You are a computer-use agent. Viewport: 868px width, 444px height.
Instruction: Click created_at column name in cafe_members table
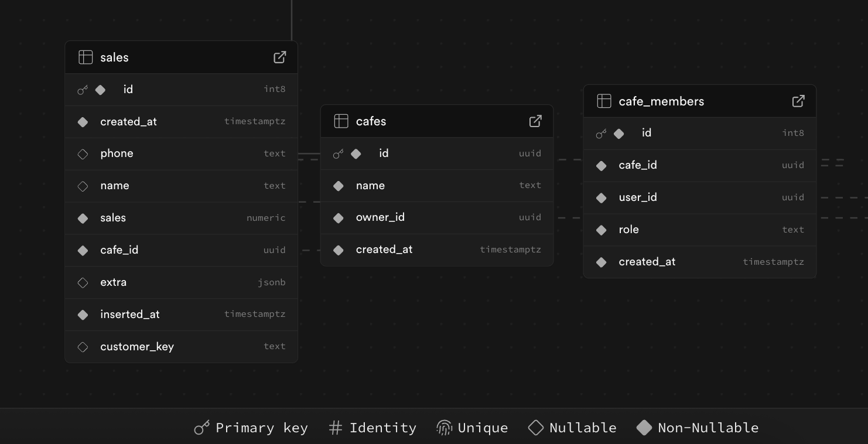pyautogui.click(x=647, y=262)
